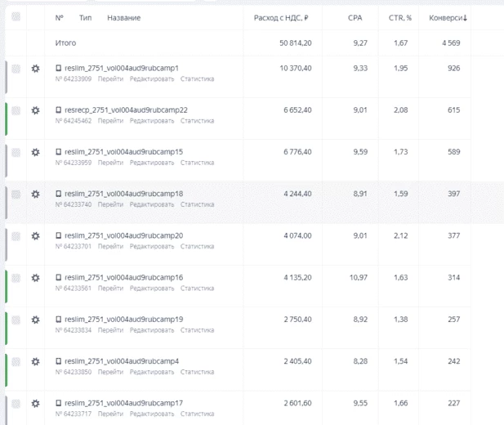Sort by Расход с НДС column header

[x=281, y=18]
